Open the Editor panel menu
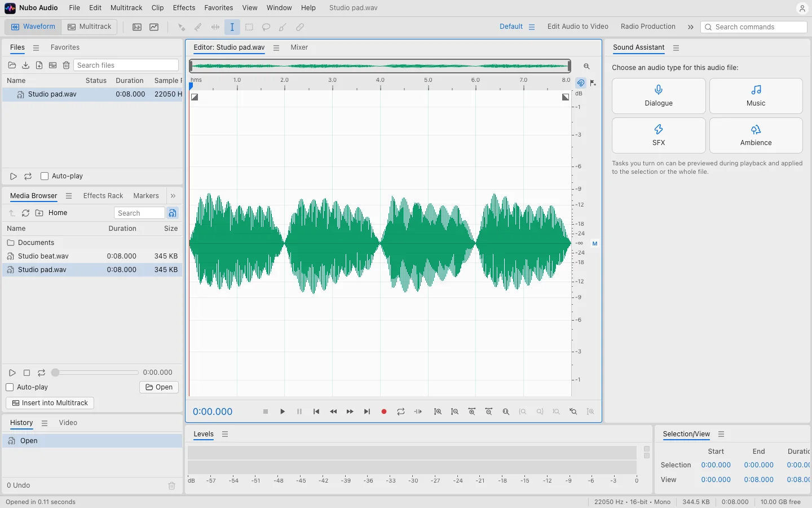 (x=276, y=47)
